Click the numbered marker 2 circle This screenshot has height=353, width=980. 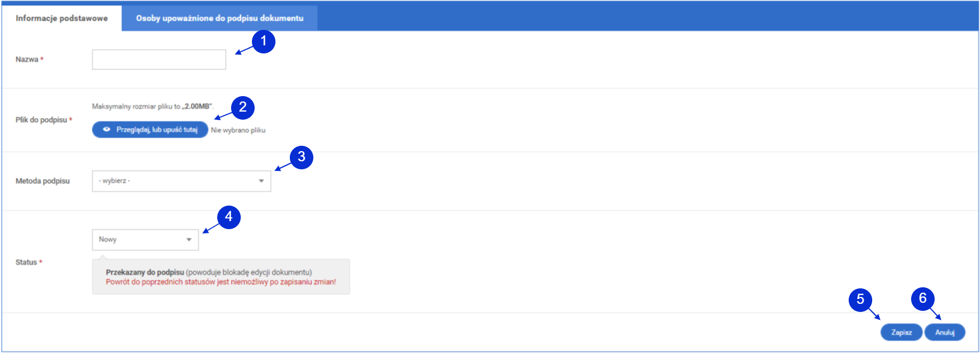pyautogui.click(x=243, y=107)
